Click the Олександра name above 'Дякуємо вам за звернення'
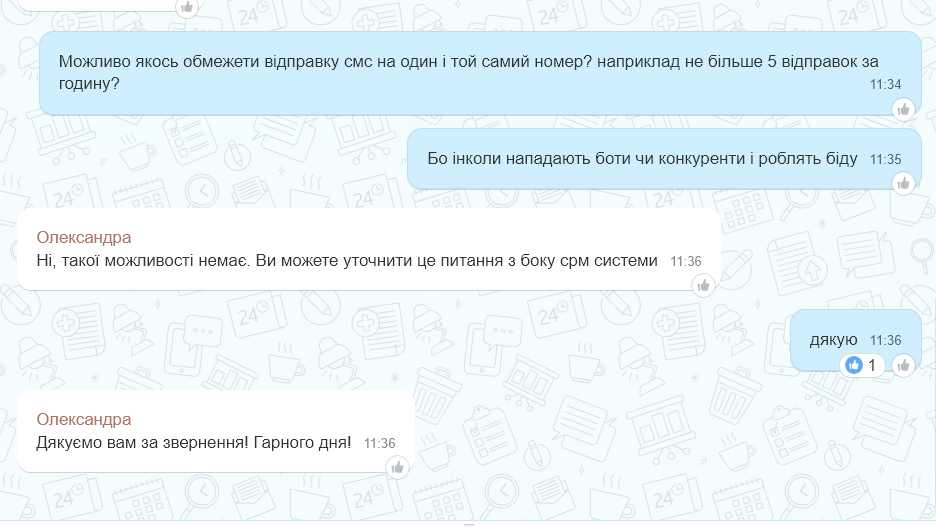 [84, 420]
